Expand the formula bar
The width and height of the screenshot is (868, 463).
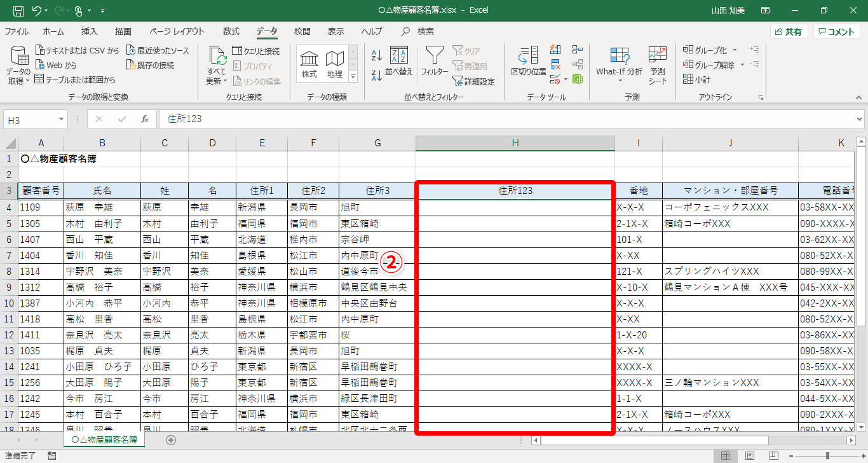pyautogui.click(x=860, y=119)
